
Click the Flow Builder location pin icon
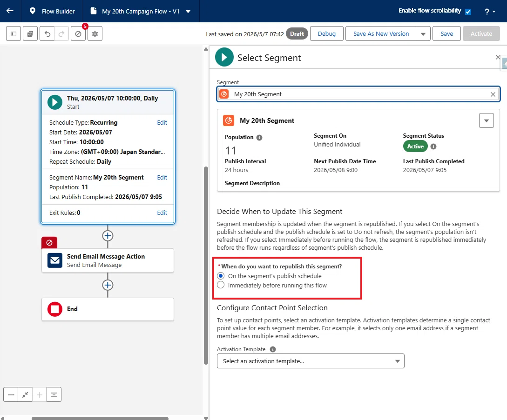coord(32,11)
